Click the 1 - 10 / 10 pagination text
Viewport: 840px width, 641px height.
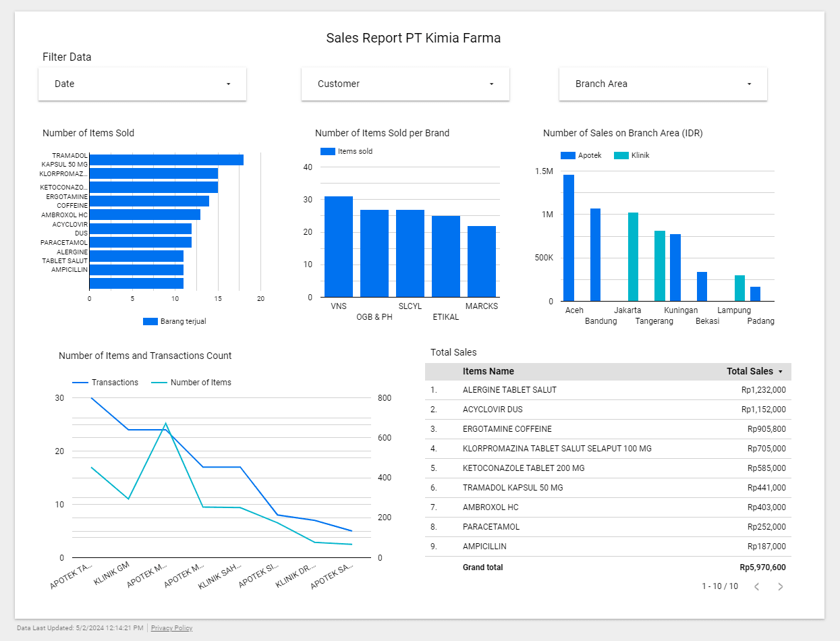(x=720, y=586)
